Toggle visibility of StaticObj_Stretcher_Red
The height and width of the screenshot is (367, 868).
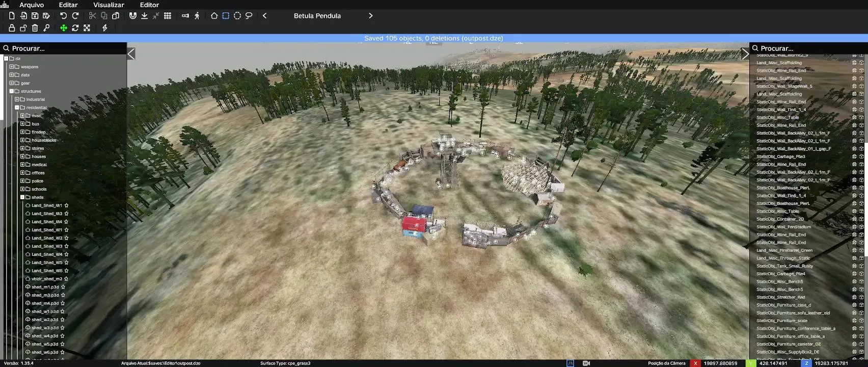tap(854, 297)
